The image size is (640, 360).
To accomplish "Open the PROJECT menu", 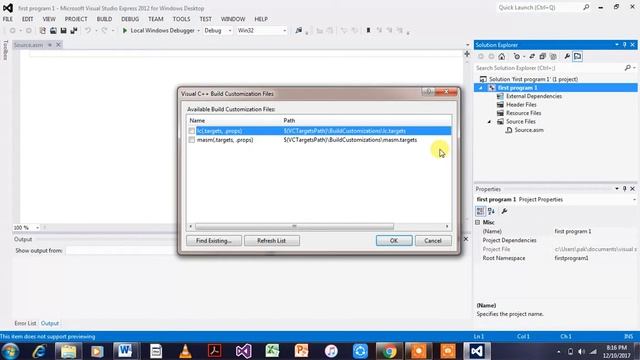I will coord(76,19).
